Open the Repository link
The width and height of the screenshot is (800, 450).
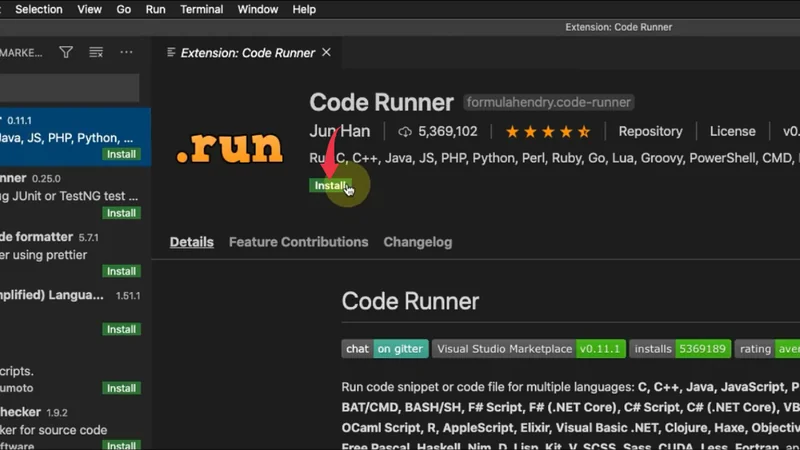pos(650,132)
